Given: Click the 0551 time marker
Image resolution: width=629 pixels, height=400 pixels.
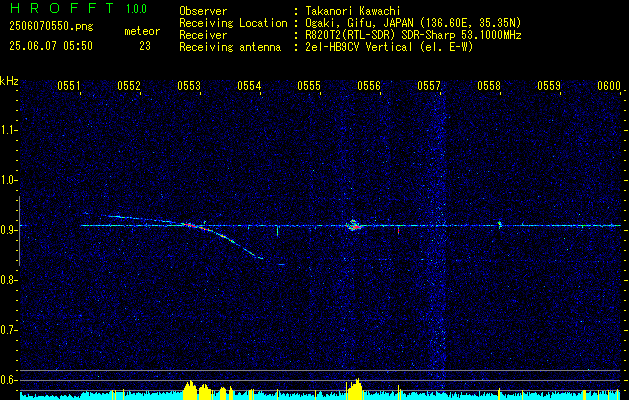Looking at the screenshot, I should point(69,85).
